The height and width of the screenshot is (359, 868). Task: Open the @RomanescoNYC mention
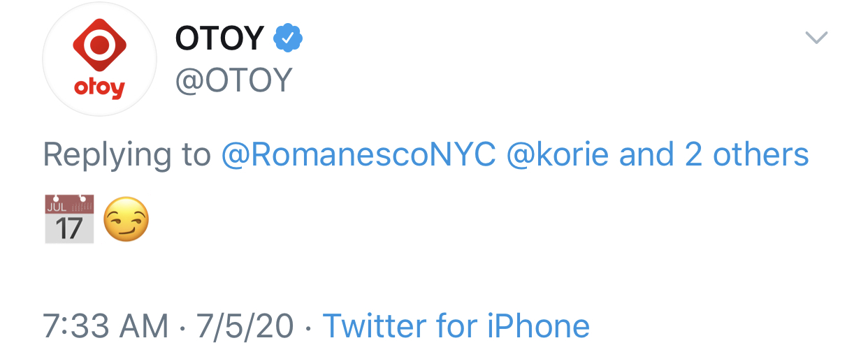pos(358,155)
